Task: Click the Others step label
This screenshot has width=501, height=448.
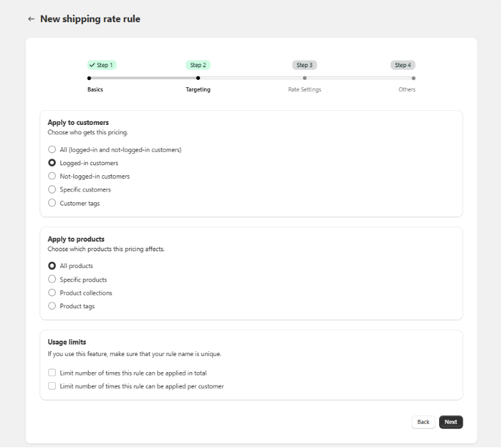Action: pos(406,89)
